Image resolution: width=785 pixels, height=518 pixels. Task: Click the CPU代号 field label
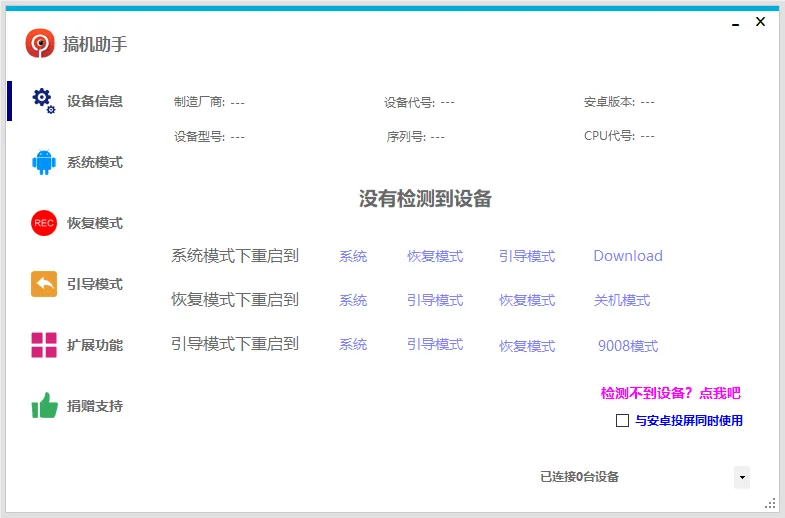(609, 136)
